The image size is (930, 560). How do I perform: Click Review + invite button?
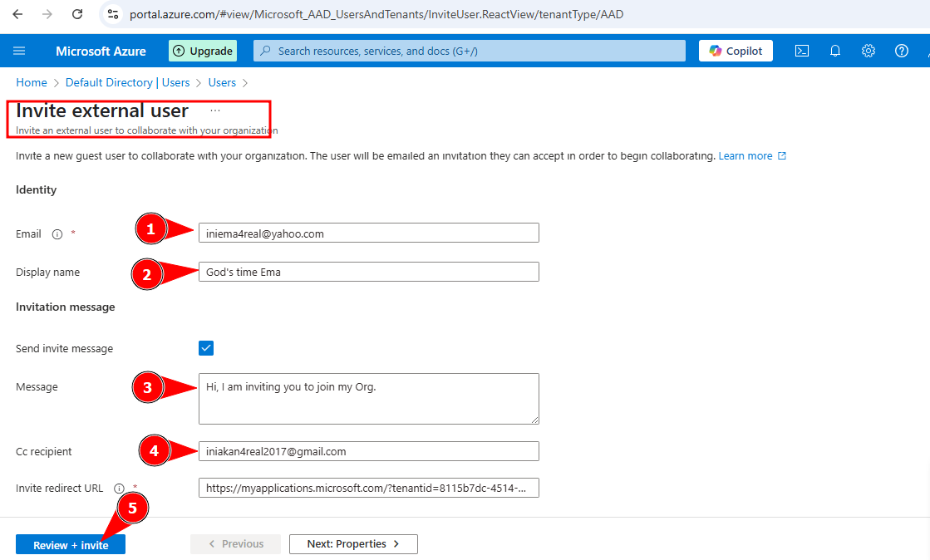[x=71, y=544]
